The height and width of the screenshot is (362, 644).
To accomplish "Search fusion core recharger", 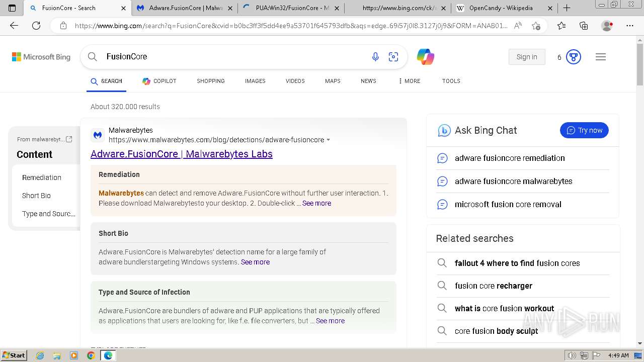I will [494, 286].
